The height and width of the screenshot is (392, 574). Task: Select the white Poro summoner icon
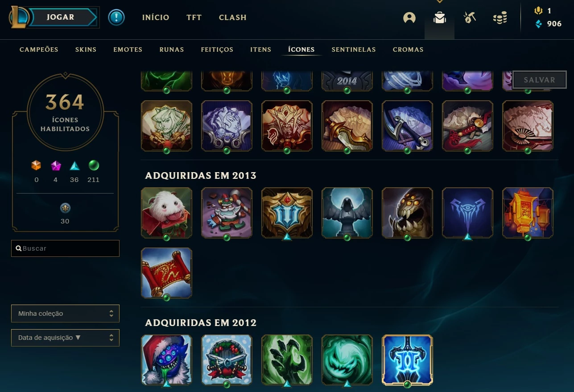166,213
